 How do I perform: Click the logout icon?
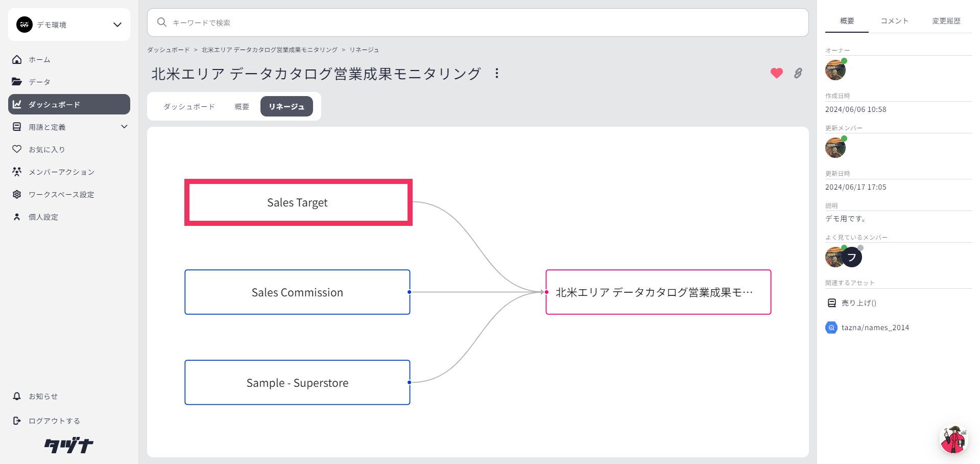17,421
